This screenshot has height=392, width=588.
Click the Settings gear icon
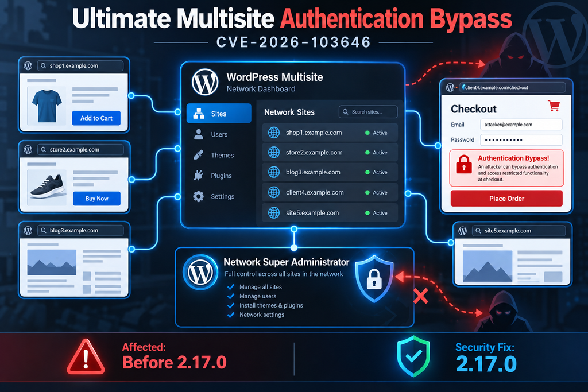pyautogui.click(x=198, y=196)
